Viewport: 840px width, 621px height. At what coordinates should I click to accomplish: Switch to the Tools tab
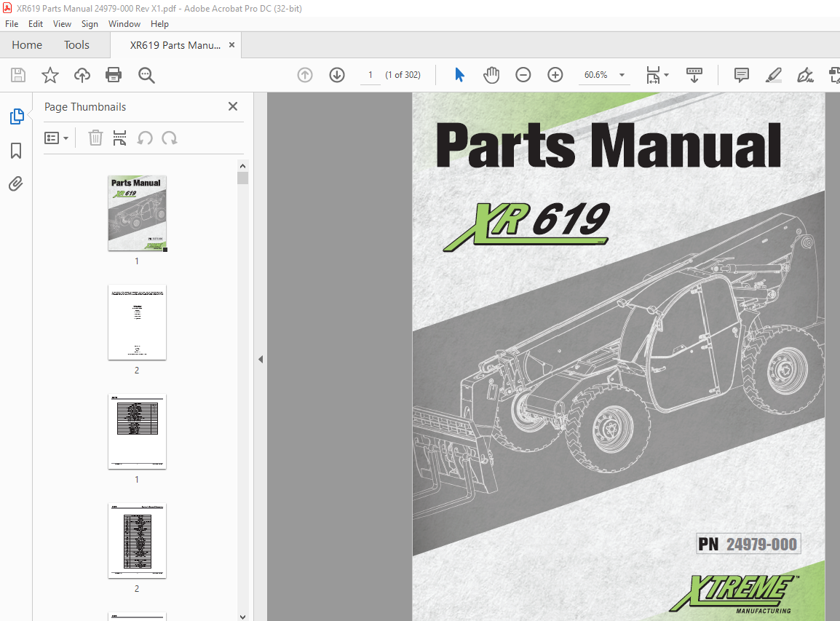76,45
